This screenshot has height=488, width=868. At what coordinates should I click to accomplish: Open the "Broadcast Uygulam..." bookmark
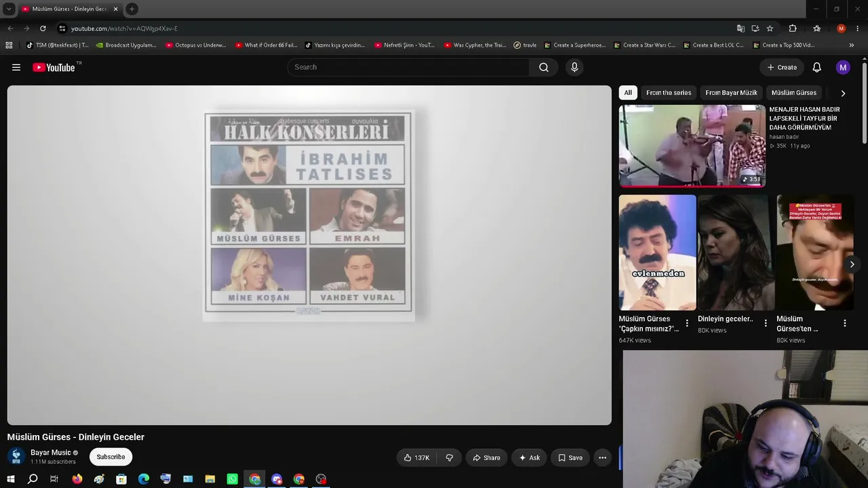126,45
